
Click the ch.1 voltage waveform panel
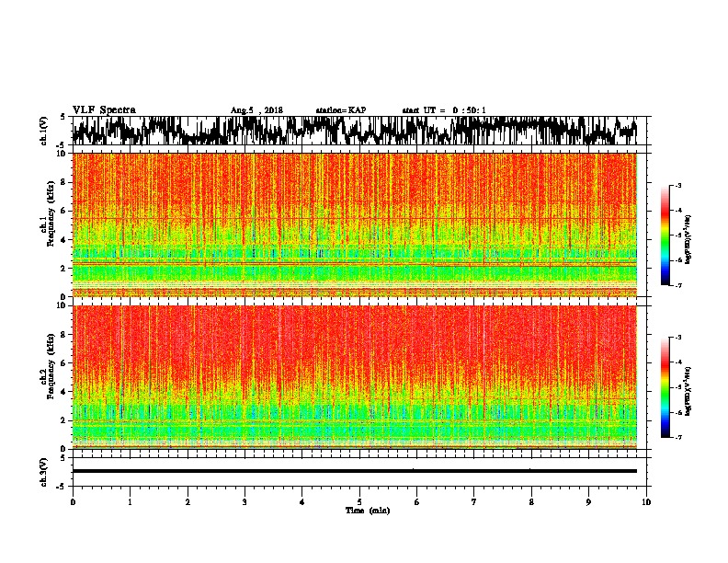point(359,131)
